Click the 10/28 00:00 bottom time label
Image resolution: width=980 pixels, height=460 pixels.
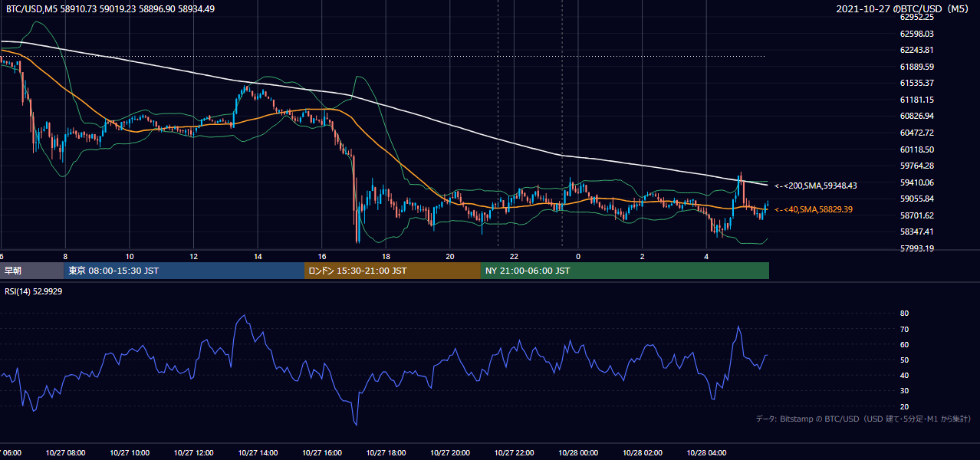click(x=578, y=453)
